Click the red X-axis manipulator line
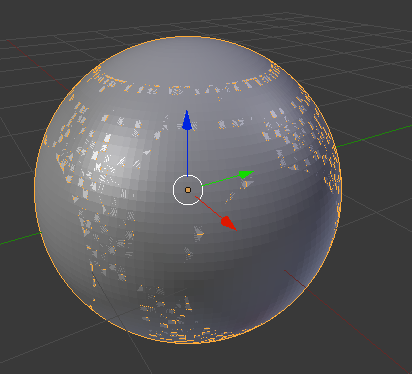 coord(208,206)
